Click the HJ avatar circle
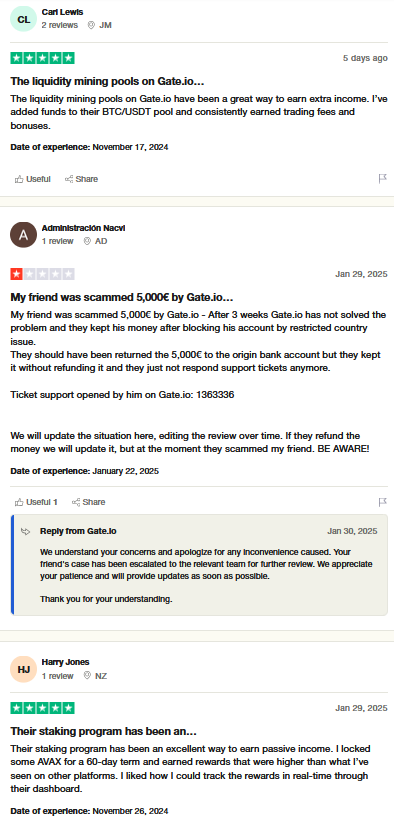Image resolution: width=394 pixels, height=822 pixels. [x=24, y=669]
